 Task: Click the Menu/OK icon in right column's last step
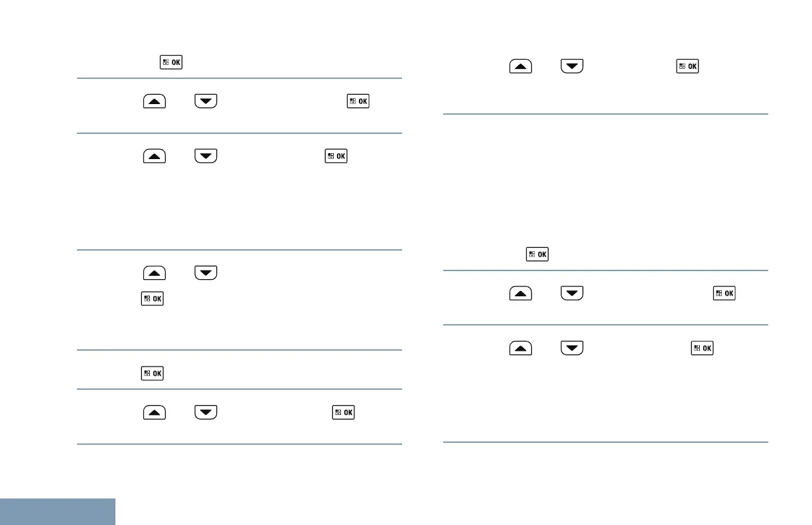pos(703,348)
